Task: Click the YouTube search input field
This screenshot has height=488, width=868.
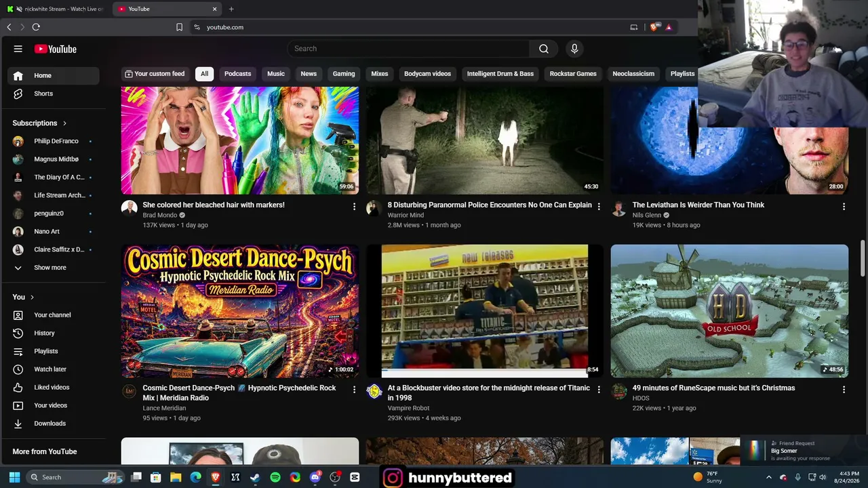Action: [x=408, y=49]
